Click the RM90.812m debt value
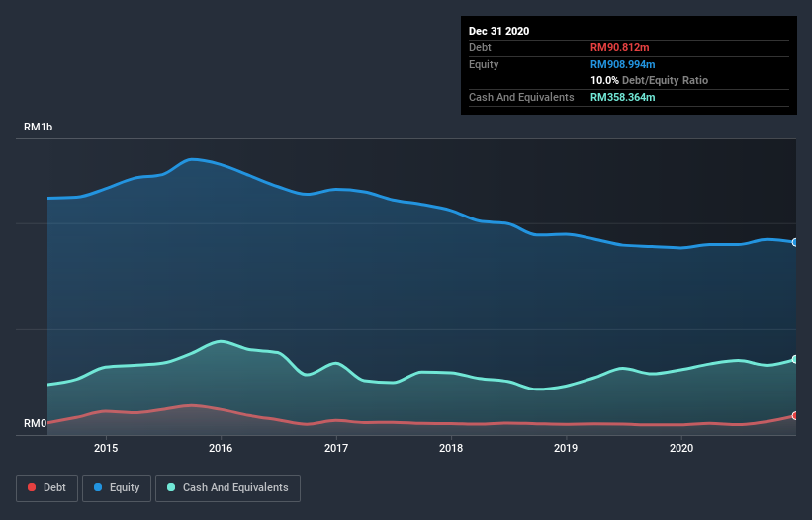 click(x=619, y=47)
